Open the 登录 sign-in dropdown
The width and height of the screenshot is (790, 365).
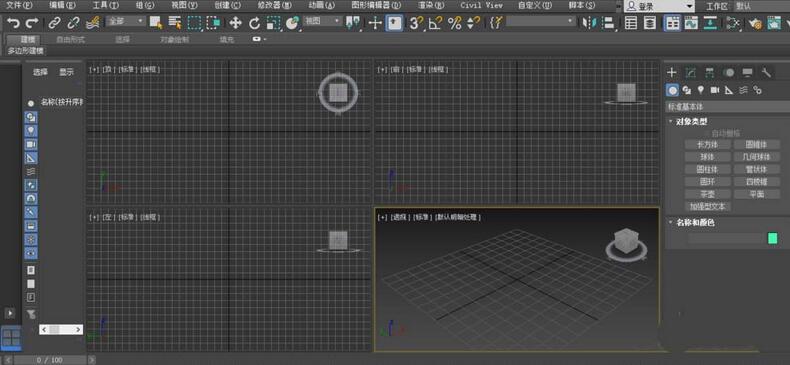click(x=660, y=6)
